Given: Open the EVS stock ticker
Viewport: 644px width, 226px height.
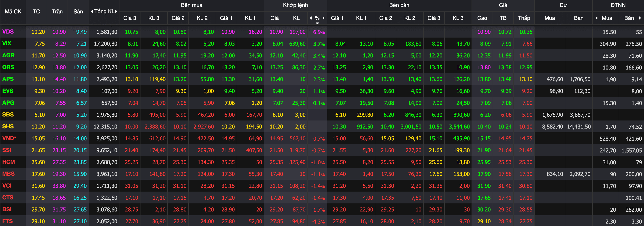Looking at the screenshot, I should (x=8, y=91).
